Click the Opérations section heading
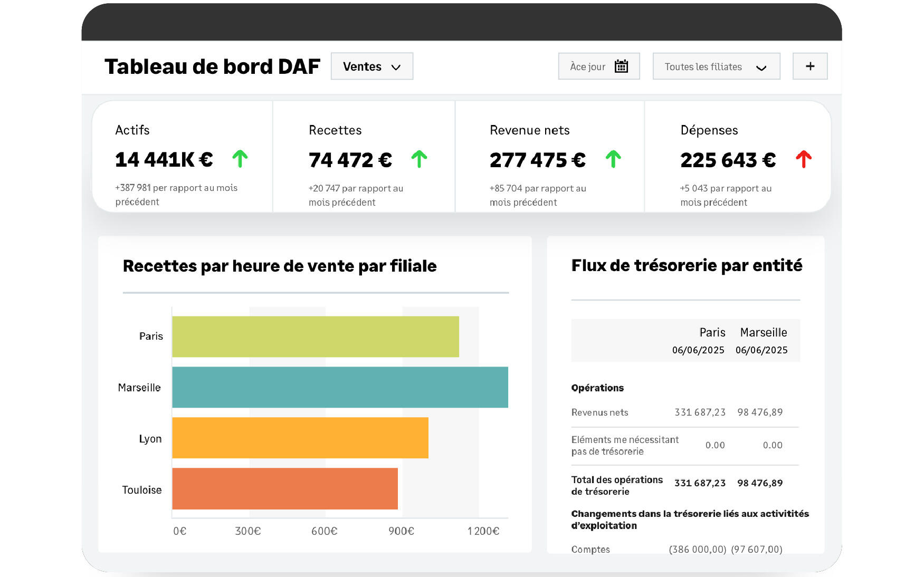The image size is (924, 577). pyautogui.click(x=597, y=388)
